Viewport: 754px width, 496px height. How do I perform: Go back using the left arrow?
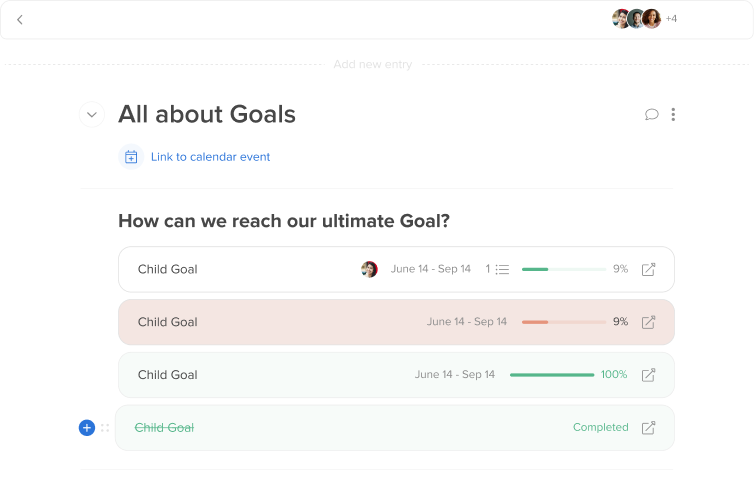[x=20, y=20]
